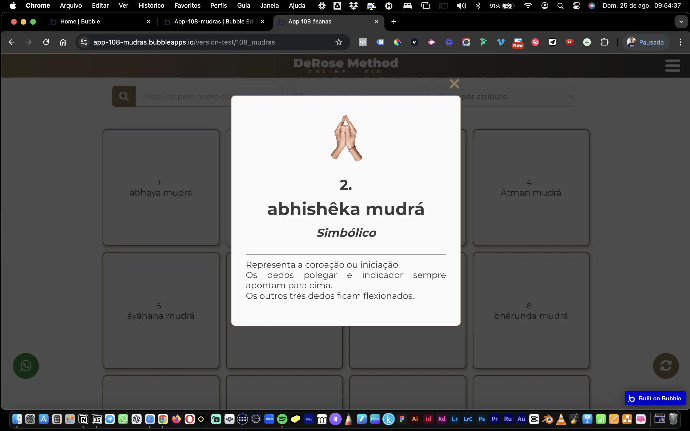The height and width of the screenshot is (431, 690).
Task: Focus the 'Pesquise pelo nome' search field
Action: [x=209, y=96]
